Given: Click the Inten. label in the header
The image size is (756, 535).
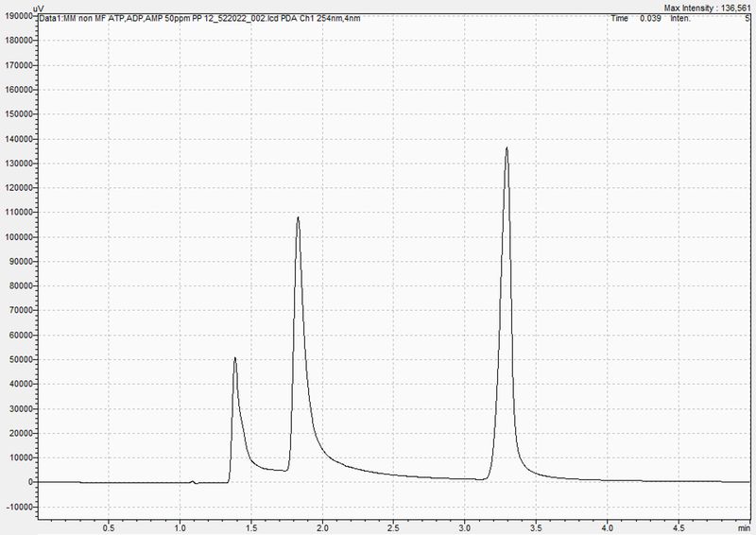Looking at the screenshot, I should [680, 18].
